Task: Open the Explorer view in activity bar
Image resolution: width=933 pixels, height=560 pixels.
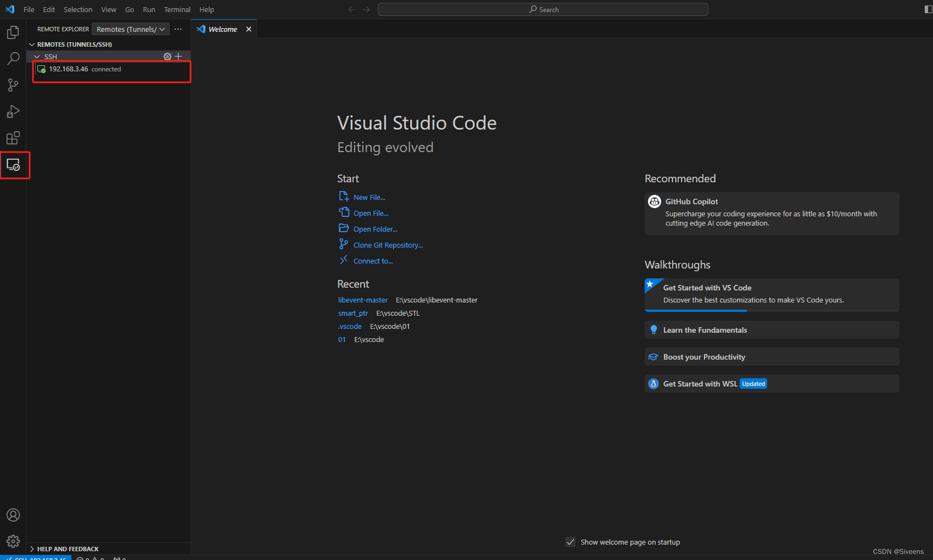Action: 13,32
